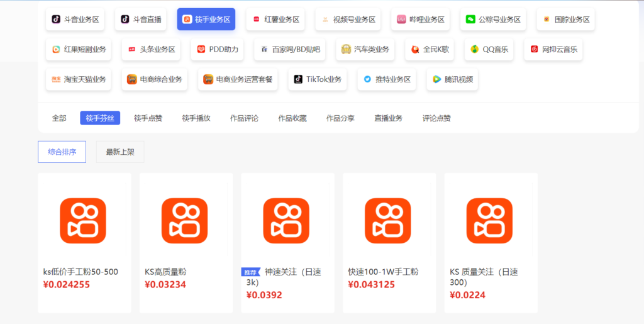
Task: Click the title KS 质量关注（日速300）
Action: (x=484, y=277)
